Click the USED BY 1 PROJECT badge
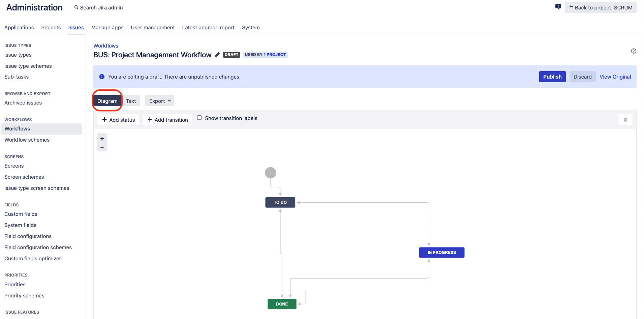Screen dimensions: 644x319 [x=265, y=55]
